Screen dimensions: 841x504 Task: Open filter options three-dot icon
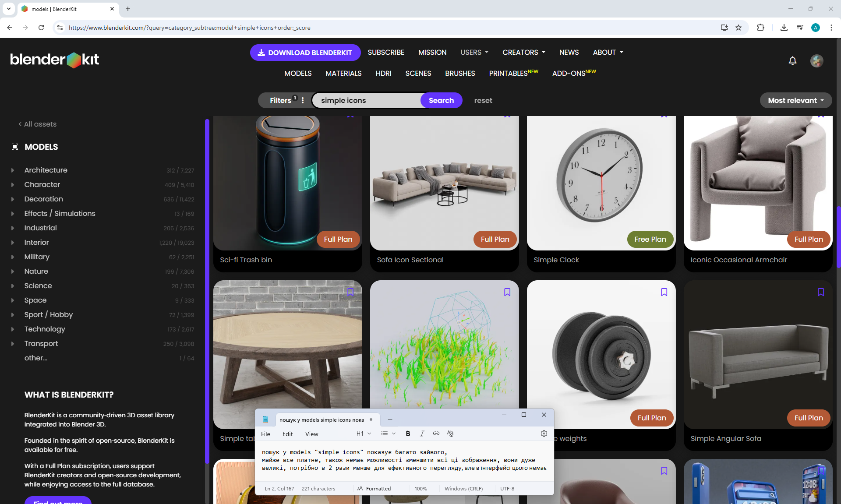303,100
